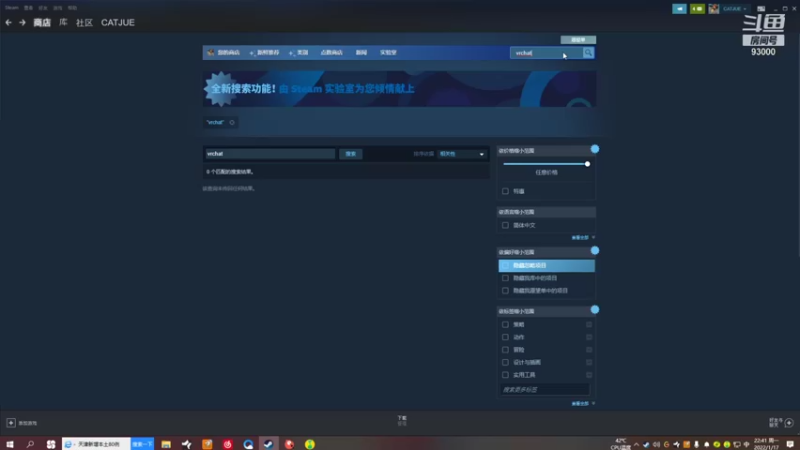800x450 pixels.
Task: Click the store nav search field containing vrchat
Action: [546, 53]
